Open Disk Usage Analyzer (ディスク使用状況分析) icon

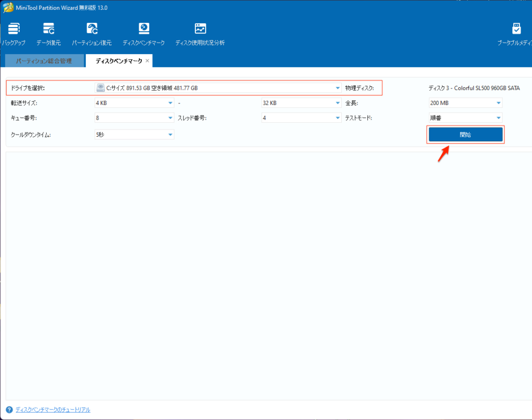[200, 29]
